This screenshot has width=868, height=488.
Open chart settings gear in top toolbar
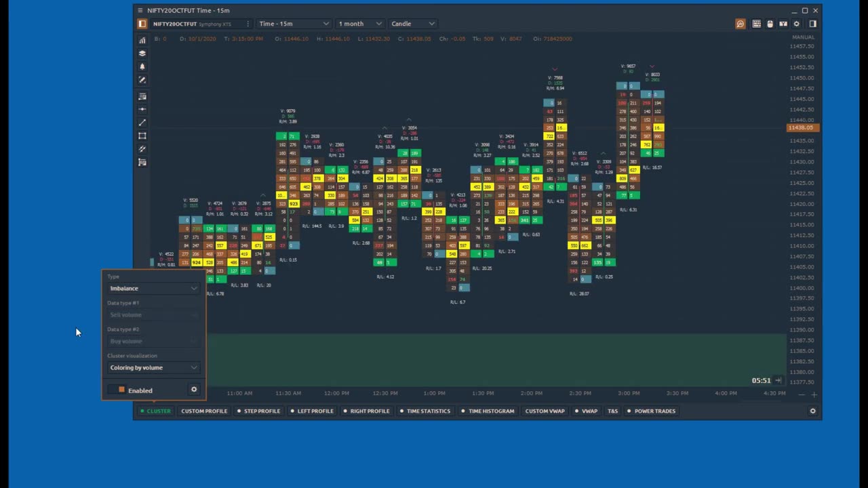point(797,24)
